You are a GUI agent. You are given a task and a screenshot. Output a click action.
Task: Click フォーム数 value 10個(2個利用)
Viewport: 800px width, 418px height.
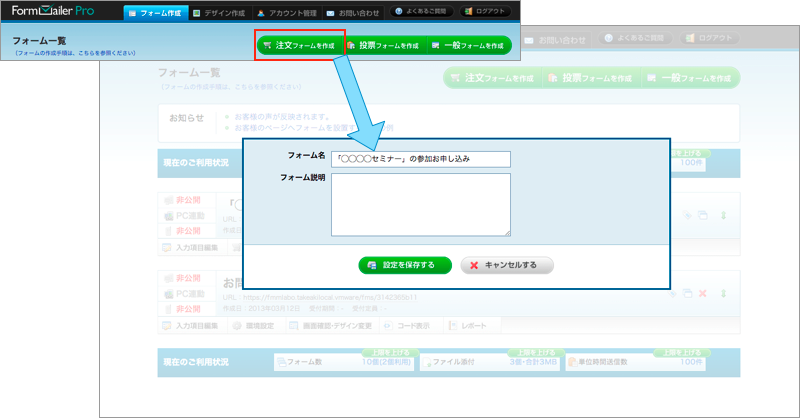(x=386, y=362)
